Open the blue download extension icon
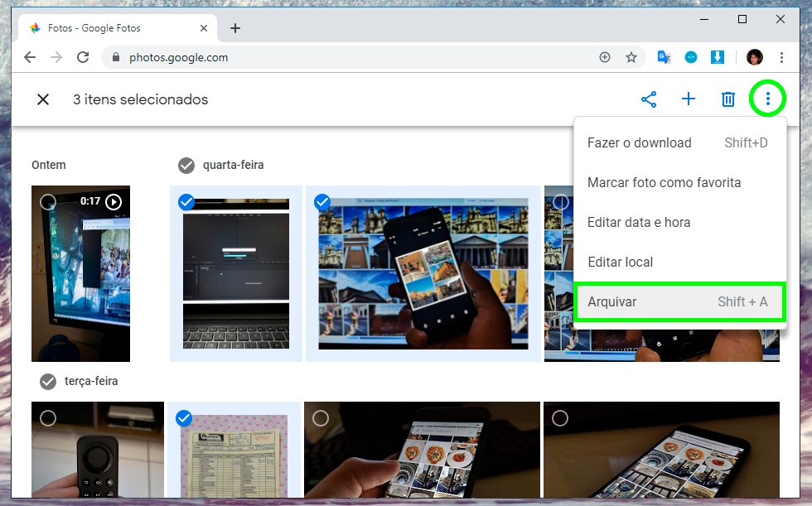 tap(718, 57)
